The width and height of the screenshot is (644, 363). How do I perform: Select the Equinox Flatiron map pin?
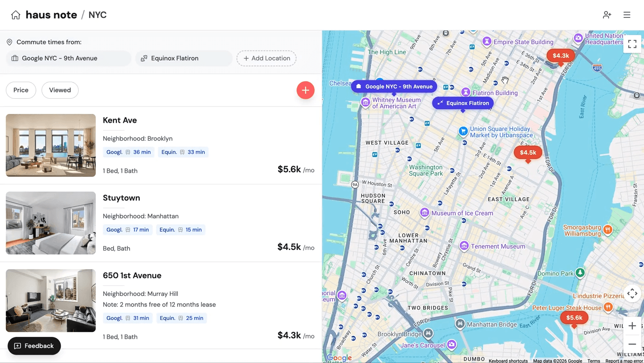tap(463, 103)
